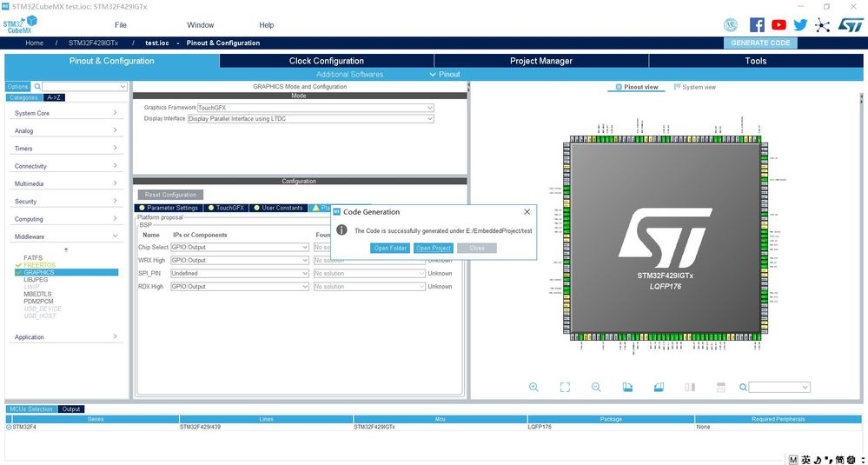
Task: Select FREERTOS in the Middleware list
Action: click(39, 265)
